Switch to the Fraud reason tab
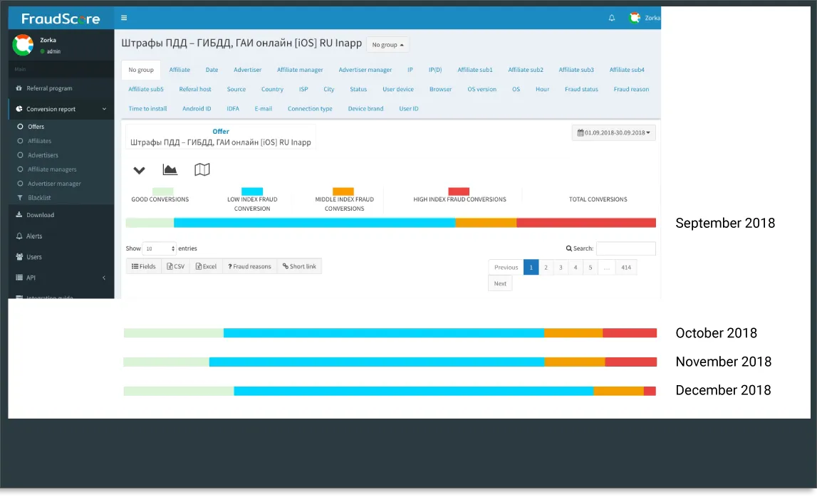Viewport: 817px width, 504px height. tap(631, 90)
